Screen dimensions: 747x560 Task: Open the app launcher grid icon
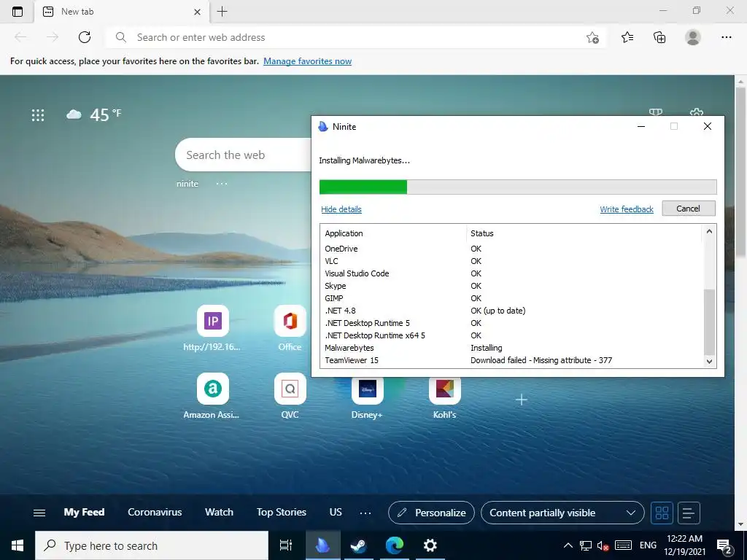click(38, 114)
